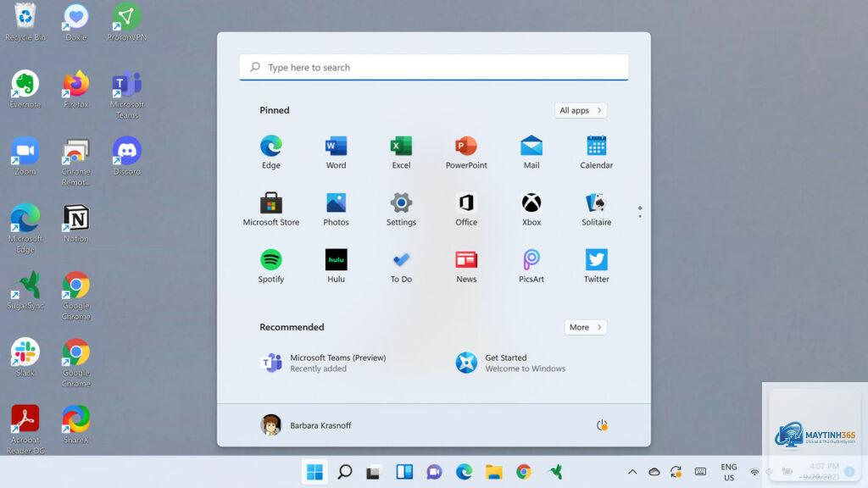The width and height of the screenshot is (868, 488).
Task: Launch the Office app
Action: click(x=466, y=208)
